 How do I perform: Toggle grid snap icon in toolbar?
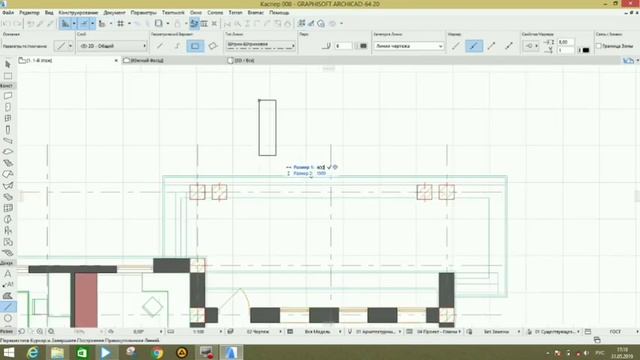[x=120, y=24]
